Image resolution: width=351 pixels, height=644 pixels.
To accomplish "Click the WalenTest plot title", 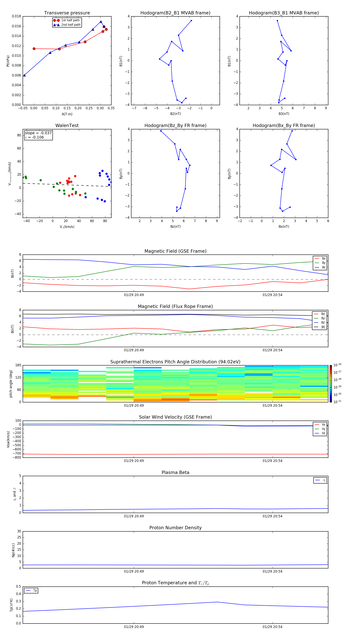I will pos(67,125).
